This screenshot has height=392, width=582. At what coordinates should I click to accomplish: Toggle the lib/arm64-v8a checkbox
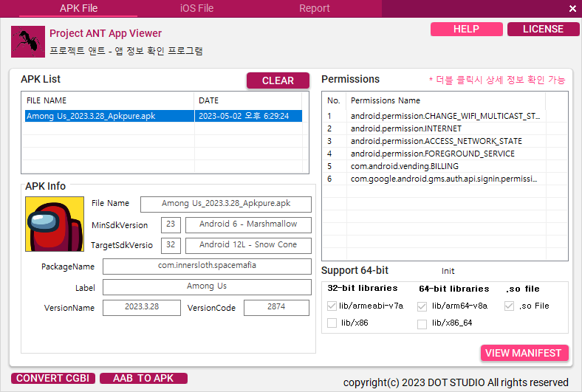422,306
